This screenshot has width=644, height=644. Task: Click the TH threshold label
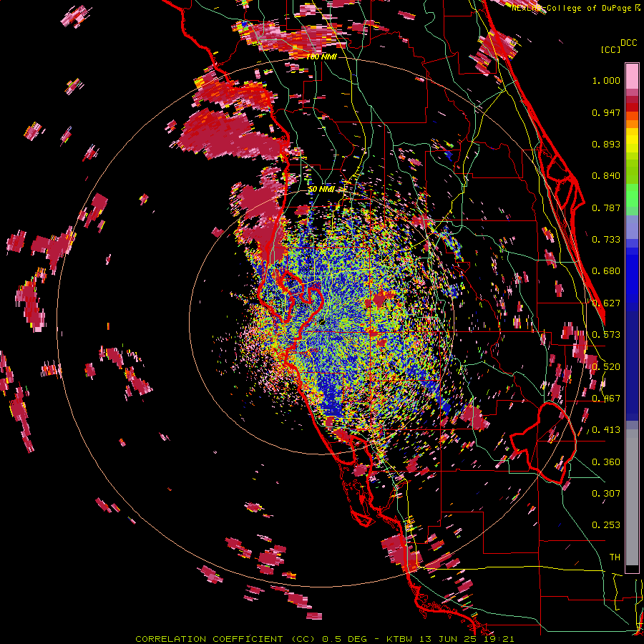615,557
